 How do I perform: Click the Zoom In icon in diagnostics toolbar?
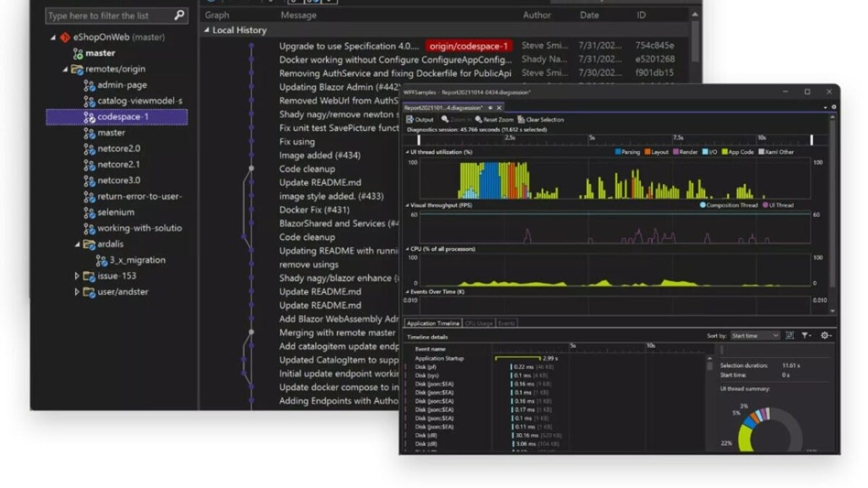point(445,120)
